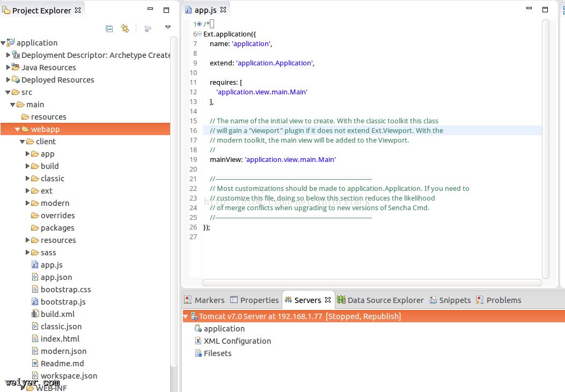The height and width of the screenshot is (392, 565).
Task: Collapse the main folder
Action: click(13, 105)
